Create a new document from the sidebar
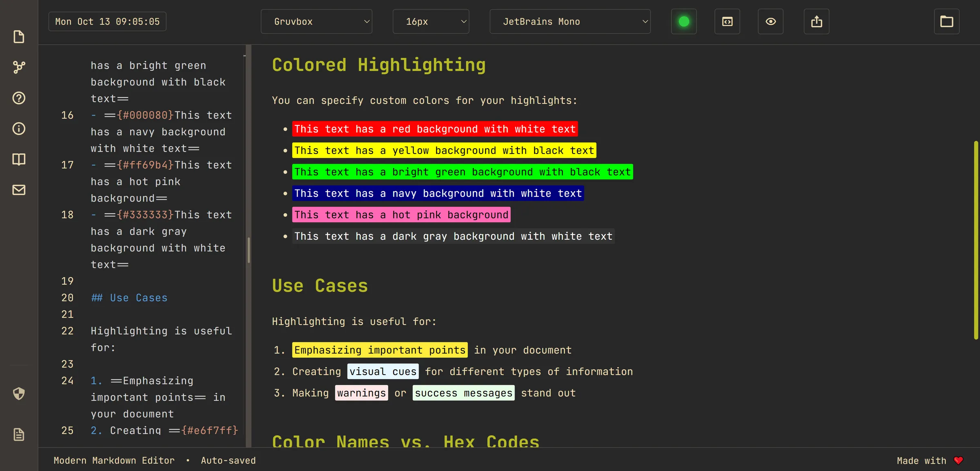Image resolution: width=980 pixels, height=471 pixels. 19,37
